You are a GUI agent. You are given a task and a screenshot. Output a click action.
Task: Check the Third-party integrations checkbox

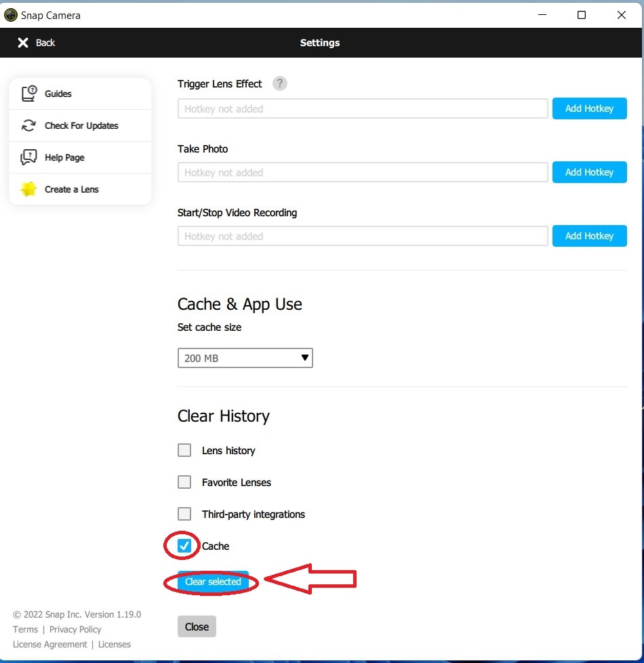[x=184, y=514]
